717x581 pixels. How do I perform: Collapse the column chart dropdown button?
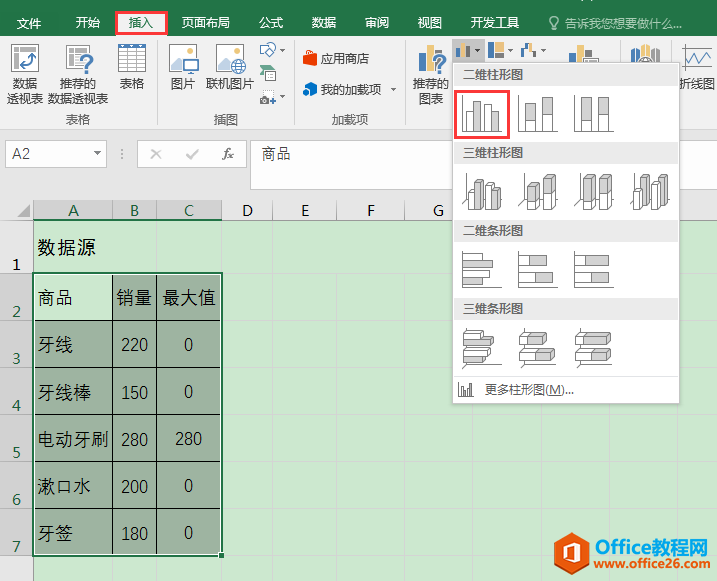tap(468, 50)
